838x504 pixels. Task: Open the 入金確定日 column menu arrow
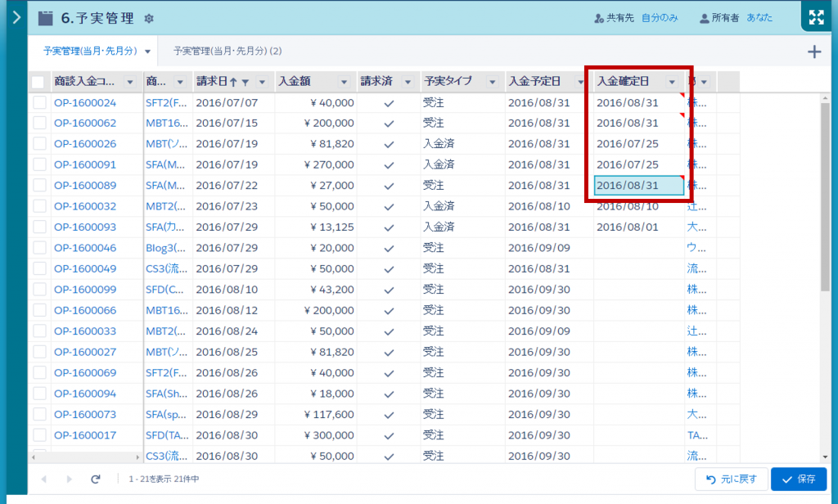point(672,83)
